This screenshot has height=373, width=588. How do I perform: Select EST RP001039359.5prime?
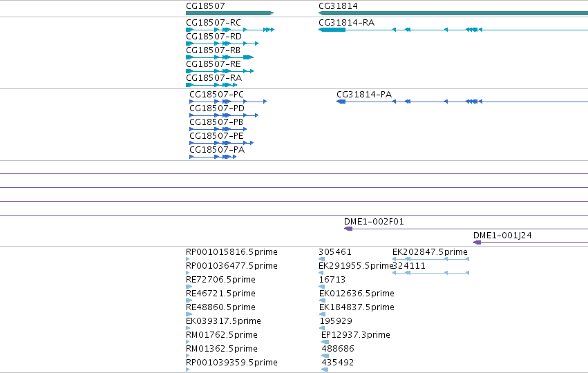click(x=231, y=363)
